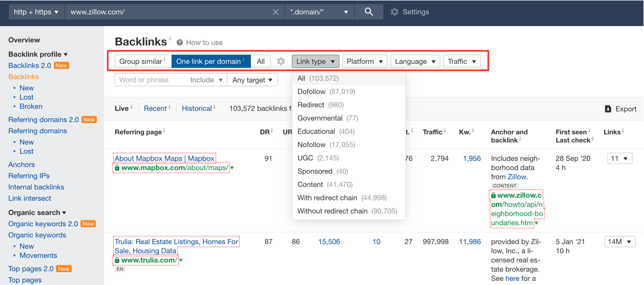This screenshot has width=644, height=285.
Task: Open Backlinks 2.0 in sidebar
Action: coord(30,65)
